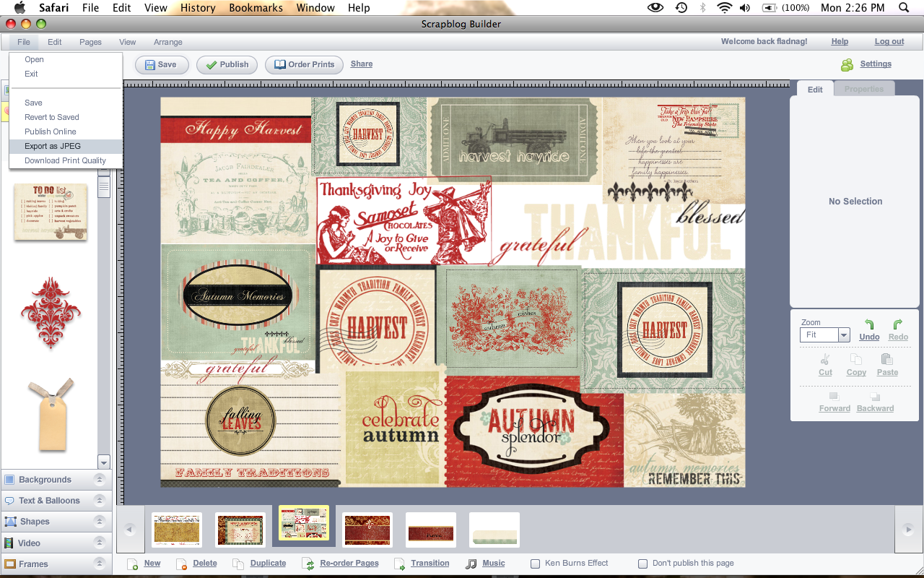This screenshot has width=924, height=578.
Task: Select the Edit tab in the right panel
Action: point(815,89)
